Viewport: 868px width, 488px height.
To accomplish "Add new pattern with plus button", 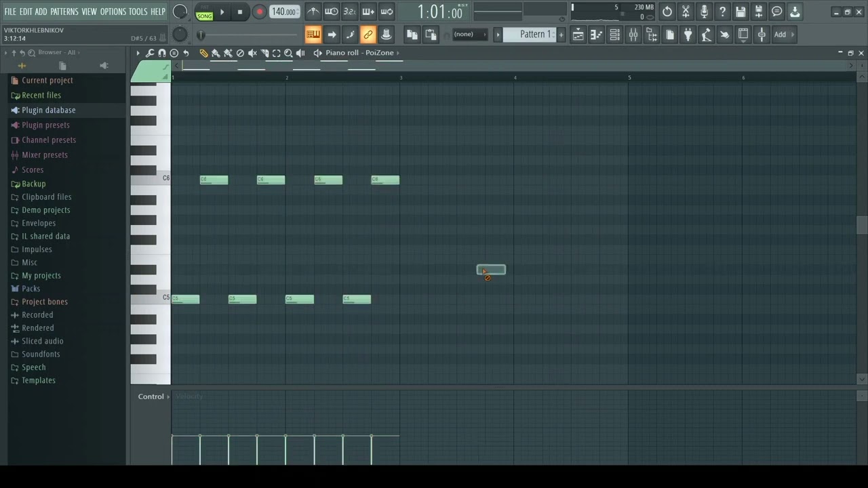I will (x=561, y=35).
